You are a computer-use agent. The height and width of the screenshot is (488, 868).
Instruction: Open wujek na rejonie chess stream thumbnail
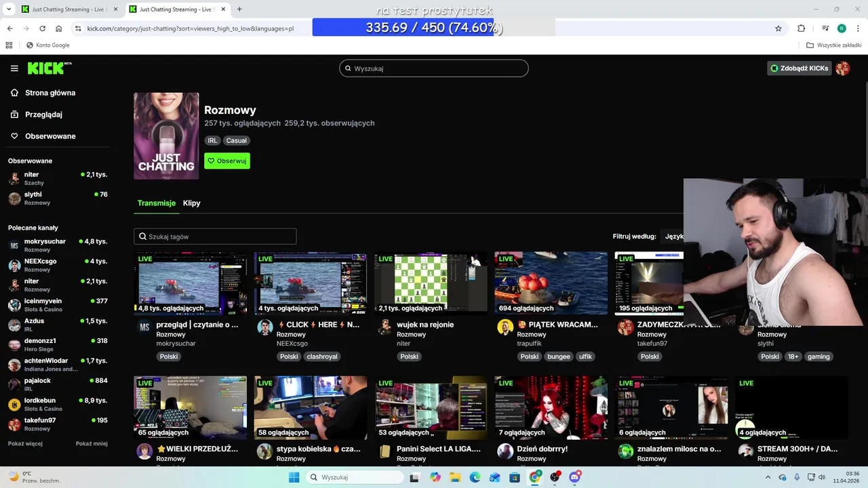(431, 283)
